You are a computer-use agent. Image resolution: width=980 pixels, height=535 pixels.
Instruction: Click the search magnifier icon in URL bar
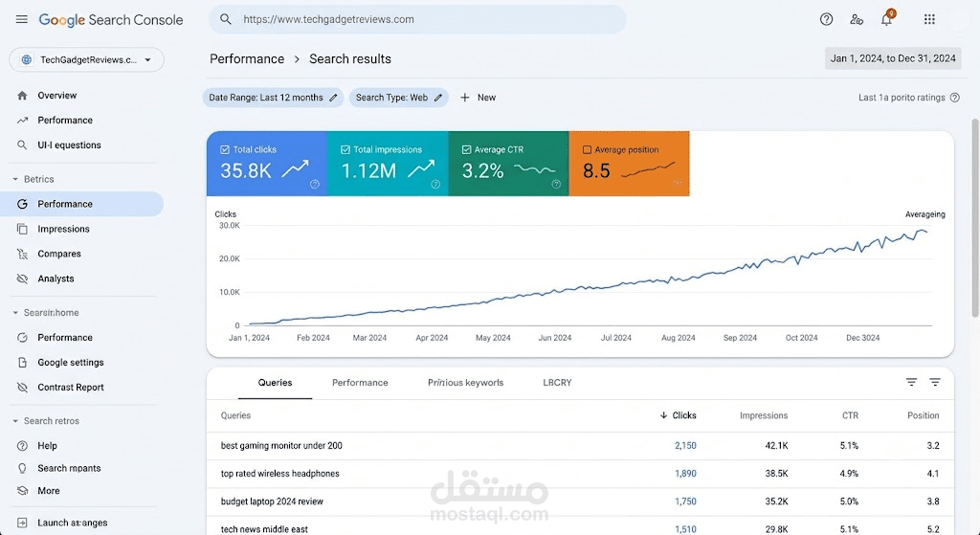pos(226,19)
